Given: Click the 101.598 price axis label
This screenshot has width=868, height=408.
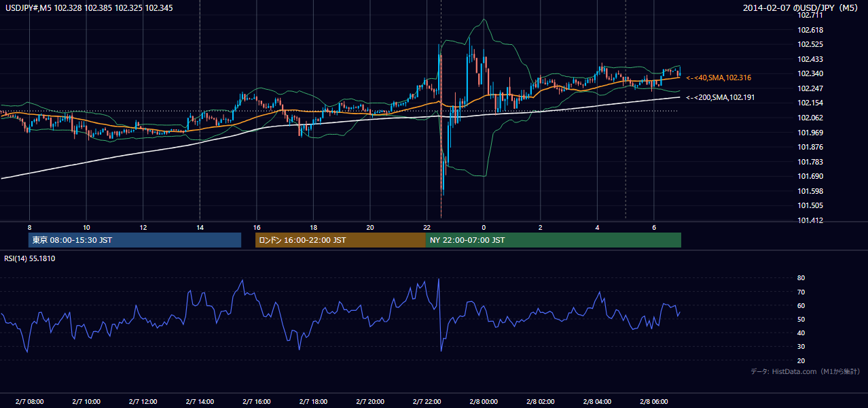Looking at the screenshot, I should (x=810, y=191).
